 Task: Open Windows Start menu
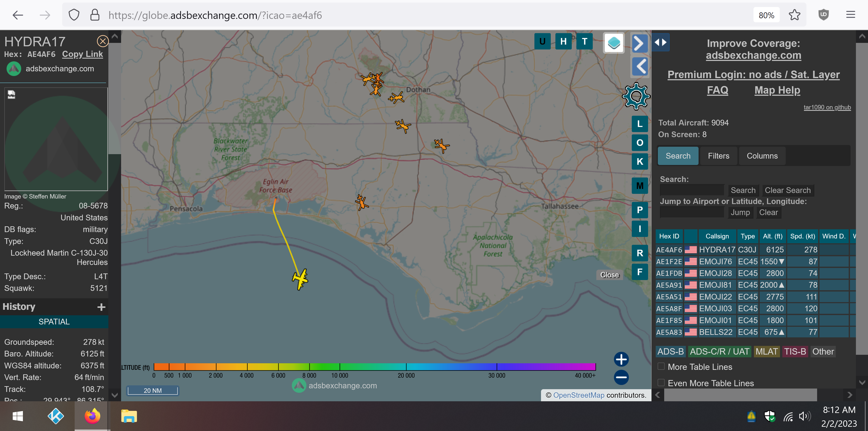click(x=18, y=416)
